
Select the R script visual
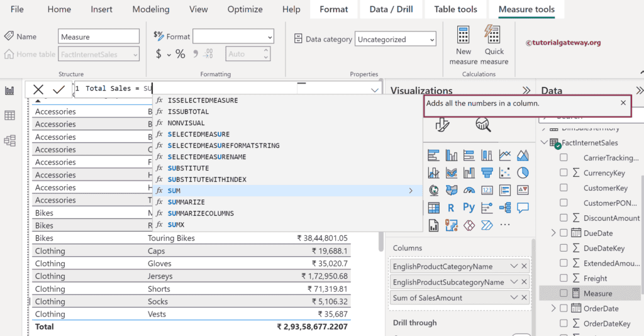(x=452, y=208)
